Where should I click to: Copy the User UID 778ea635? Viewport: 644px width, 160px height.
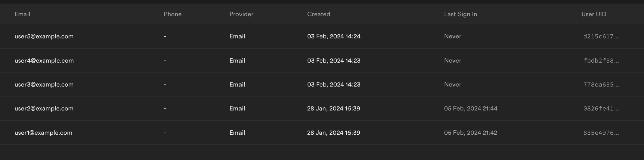tap(601, 85)
